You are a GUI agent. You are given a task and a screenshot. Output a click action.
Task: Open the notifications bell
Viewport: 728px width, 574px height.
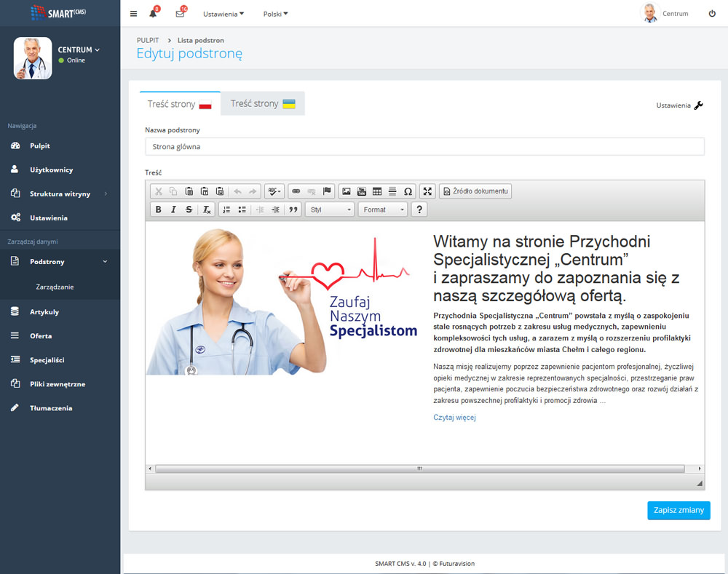click(x=153, y=14)
